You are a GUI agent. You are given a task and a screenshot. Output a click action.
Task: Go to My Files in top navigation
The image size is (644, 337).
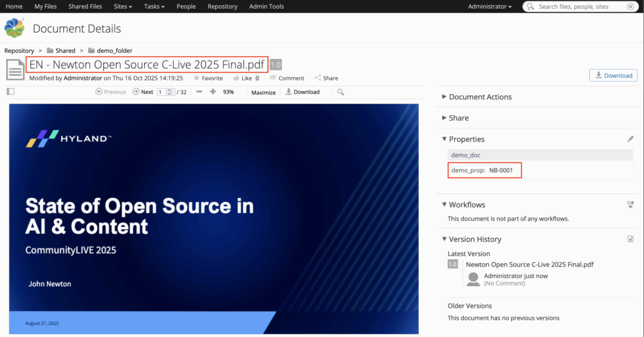click(x=45, y=6)
